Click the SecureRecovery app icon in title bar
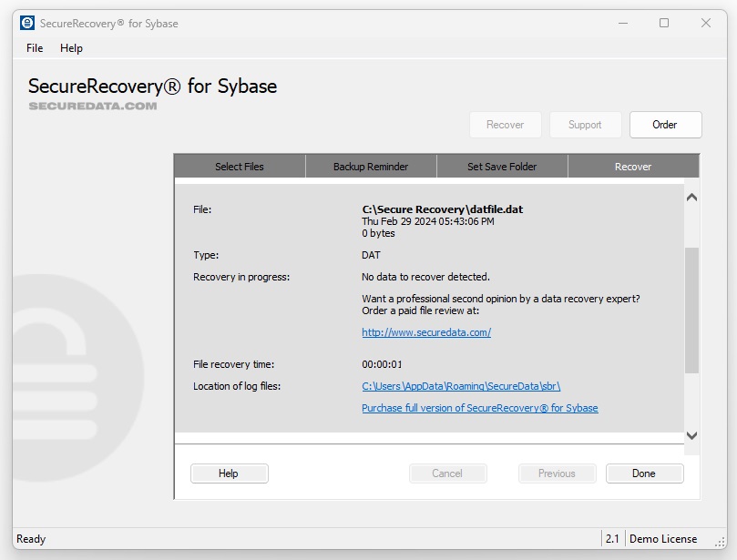 click(x=27, y=23)
